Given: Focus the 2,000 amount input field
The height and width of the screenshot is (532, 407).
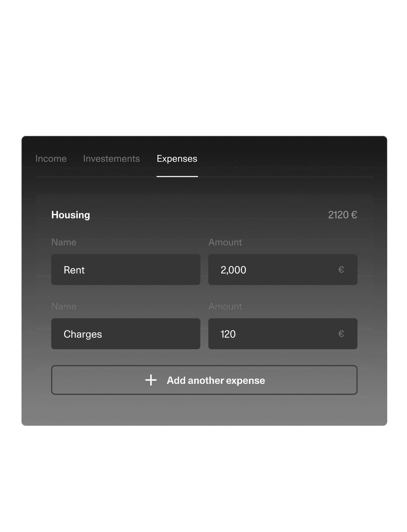Looking at the screenshot, I should [x=283, y=270].
